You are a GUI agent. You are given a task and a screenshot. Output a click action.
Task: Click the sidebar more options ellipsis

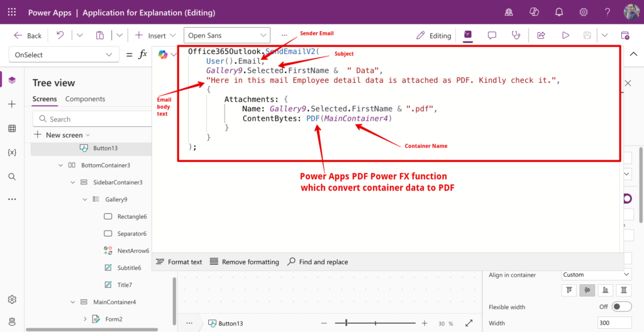coord(12,199)
